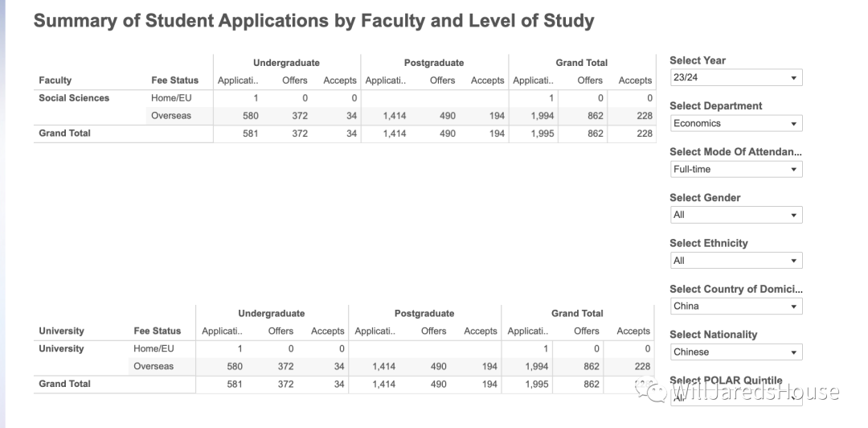The width and height of the screenshot is (868, 428).
Task: Click Postgraduate header in Faculty table
Action: pos(434,63)
